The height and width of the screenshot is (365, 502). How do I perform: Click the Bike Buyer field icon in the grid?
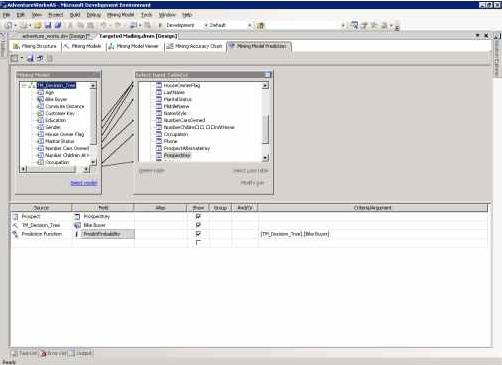[77, 225]
